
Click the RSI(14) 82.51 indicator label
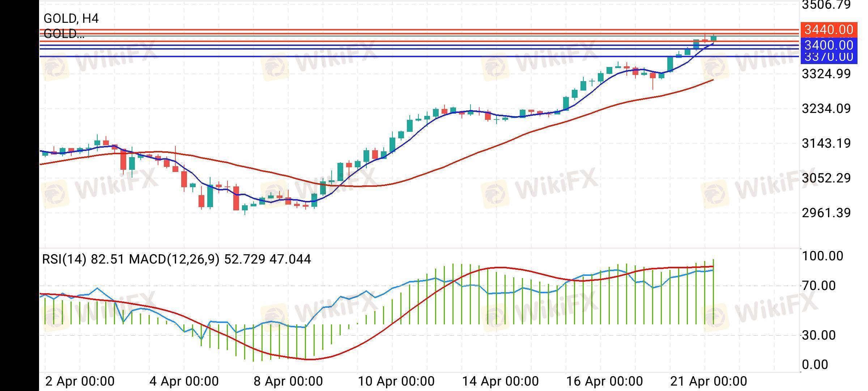click(83, 259)
